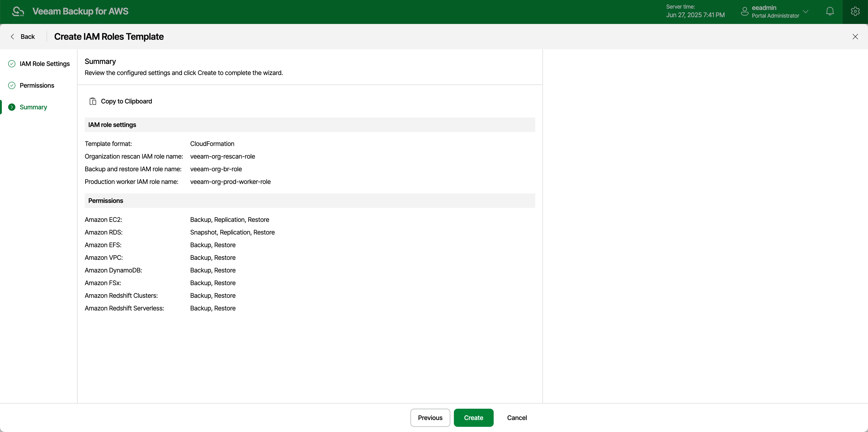Click the Backup and restore IAM role name label
This screenshot has height=432, width=868.
pyautogui.click(x=133, y=169)
